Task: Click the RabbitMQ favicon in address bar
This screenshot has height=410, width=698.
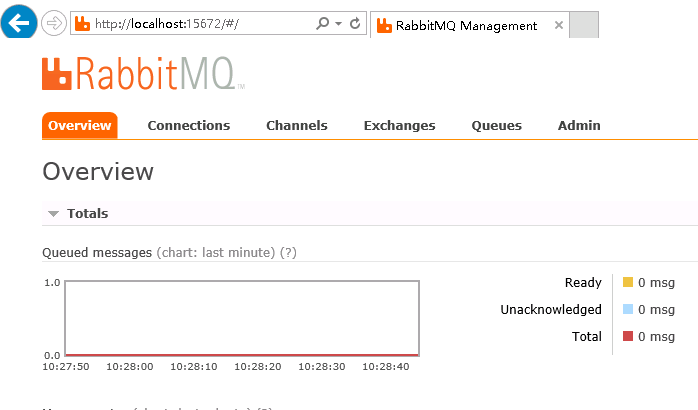Action: point(82,23)
